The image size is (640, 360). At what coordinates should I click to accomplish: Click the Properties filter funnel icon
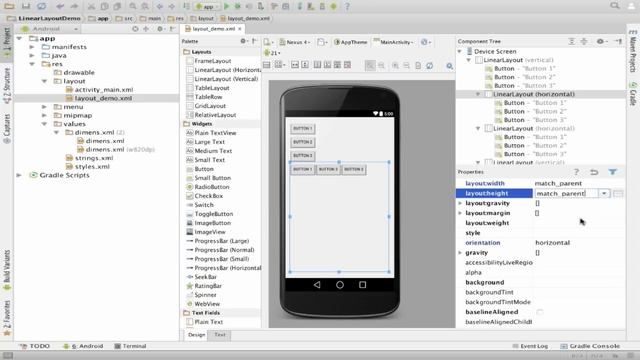[613, 172]
